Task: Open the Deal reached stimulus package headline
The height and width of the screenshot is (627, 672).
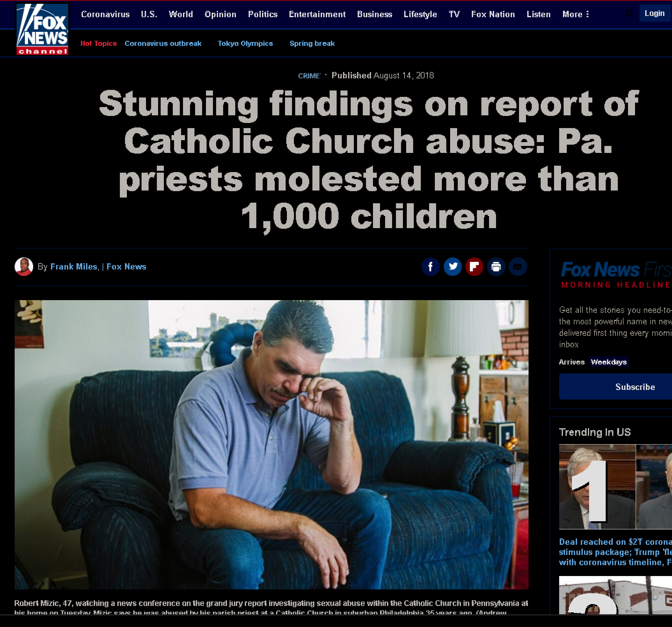Action: [x=615, y=552]
